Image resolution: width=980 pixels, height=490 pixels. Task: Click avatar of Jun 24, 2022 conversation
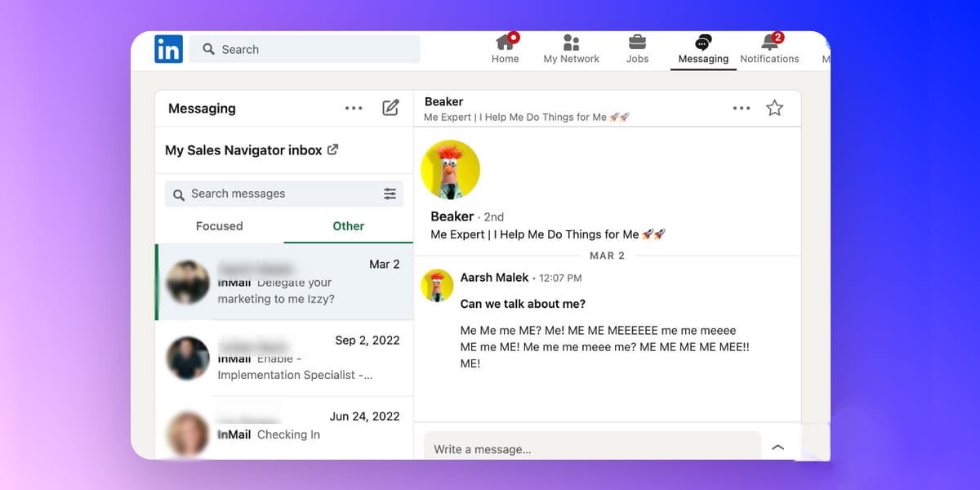(x=189, y=434)
